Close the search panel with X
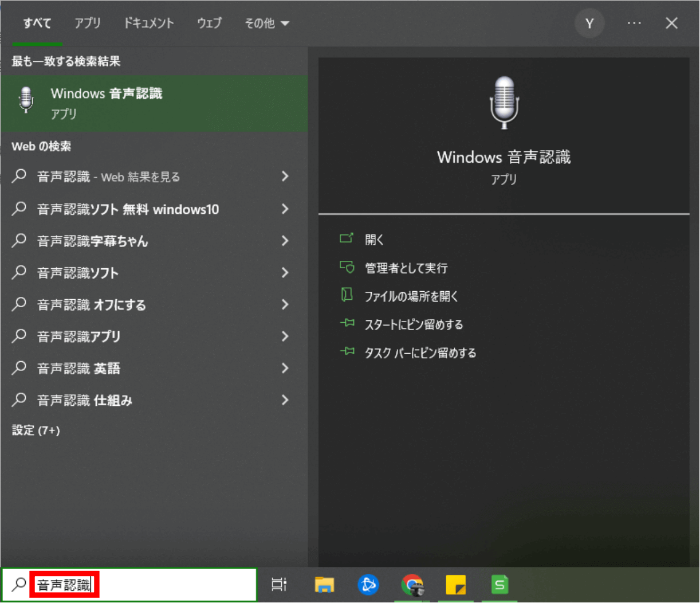The height and width of the screenshot is (603, 700). coord(671,24)
